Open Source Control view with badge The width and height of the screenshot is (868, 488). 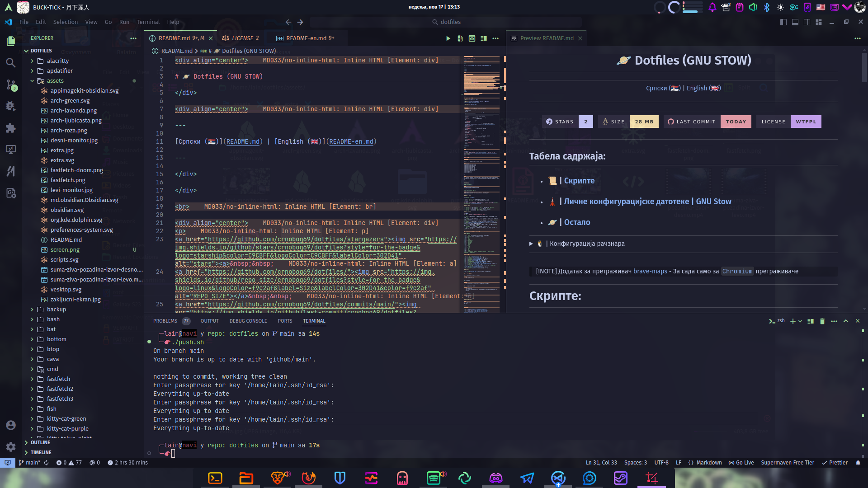click(11, 84)
